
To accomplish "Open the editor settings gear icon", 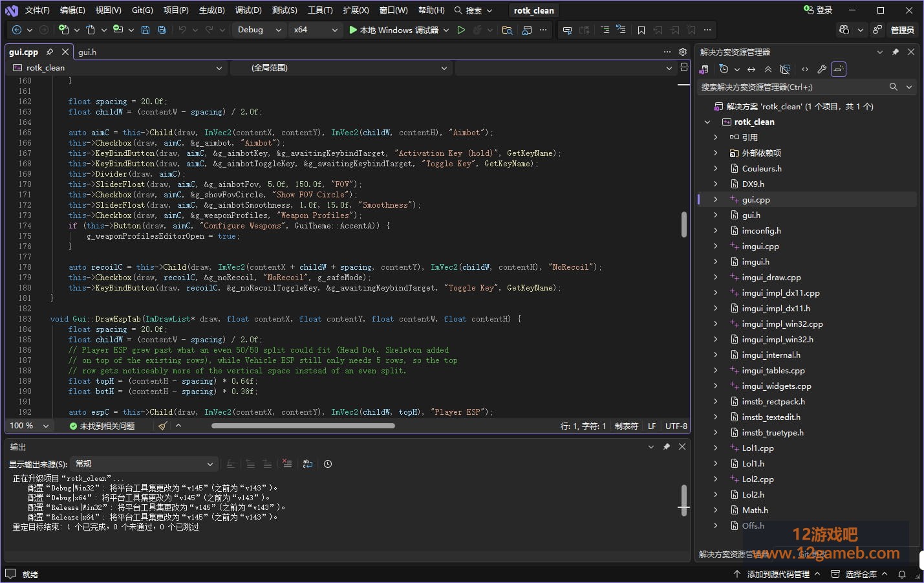I will point(683,52).
